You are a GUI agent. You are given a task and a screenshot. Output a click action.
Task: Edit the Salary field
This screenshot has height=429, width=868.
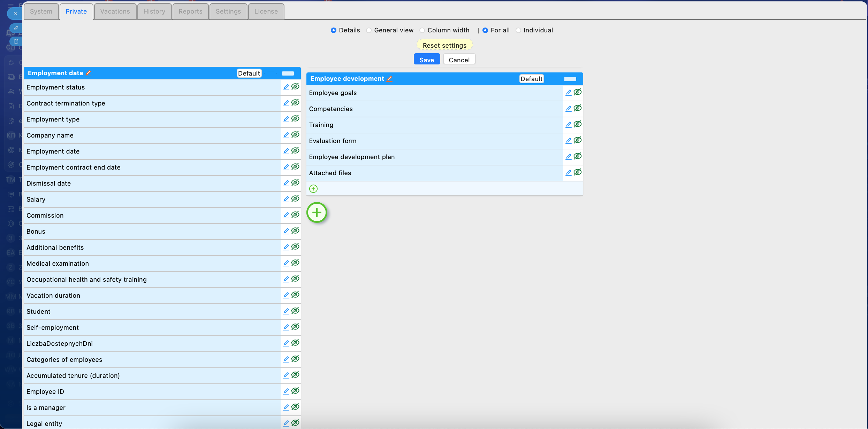pyautogui.click(x=286, y=199)
